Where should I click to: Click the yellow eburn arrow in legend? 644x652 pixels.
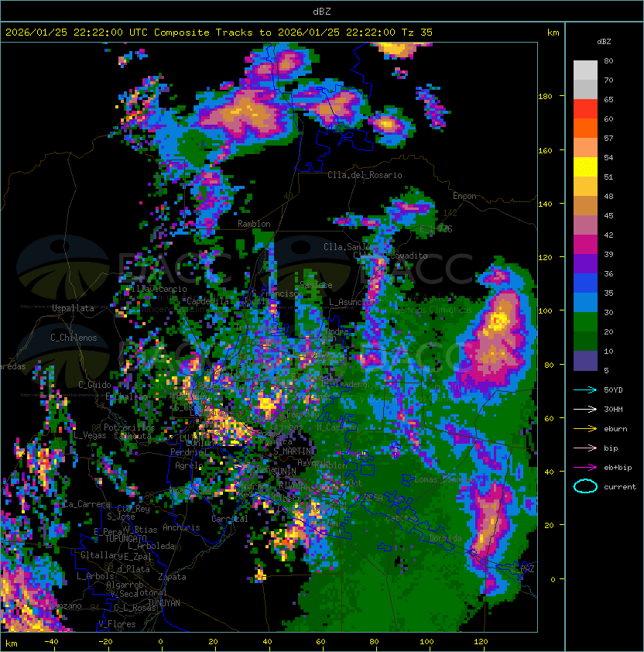click(585, 429)
